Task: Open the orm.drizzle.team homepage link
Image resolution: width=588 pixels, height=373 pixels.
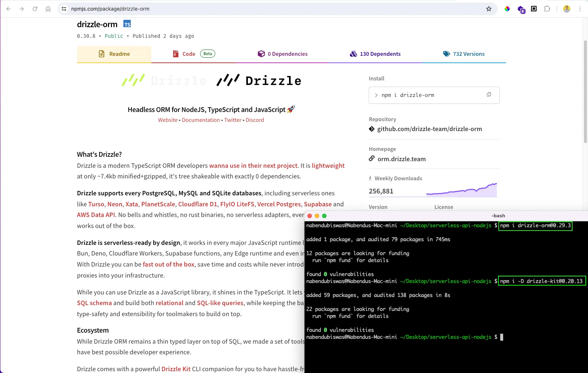Action: point(402,159)
